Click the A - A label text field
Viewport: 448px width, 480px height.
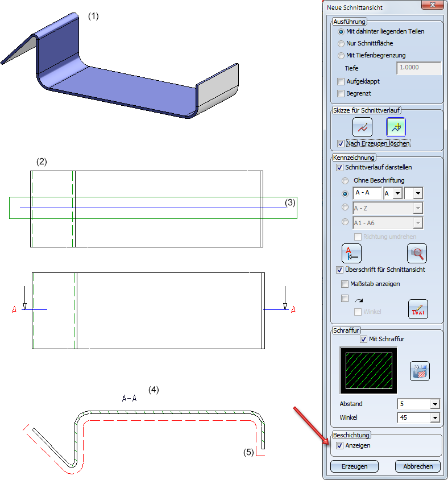pos(367,193)
